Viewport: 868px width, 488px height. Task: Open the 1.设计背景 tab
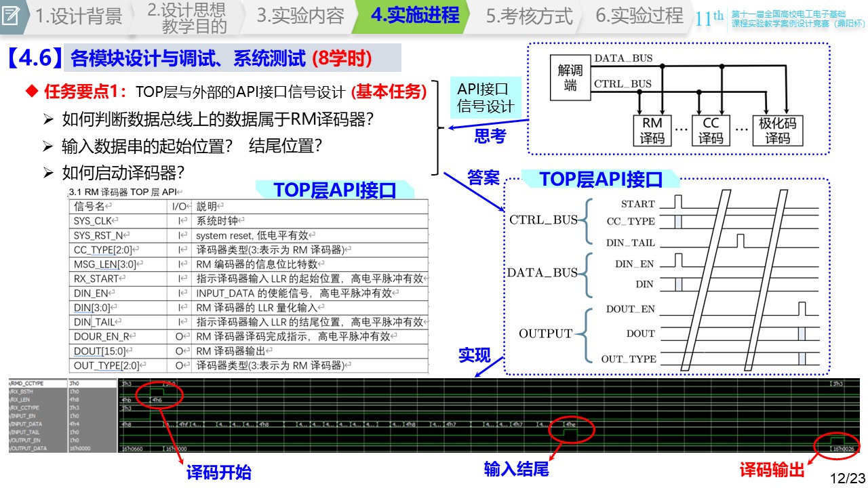click(79, 16)
